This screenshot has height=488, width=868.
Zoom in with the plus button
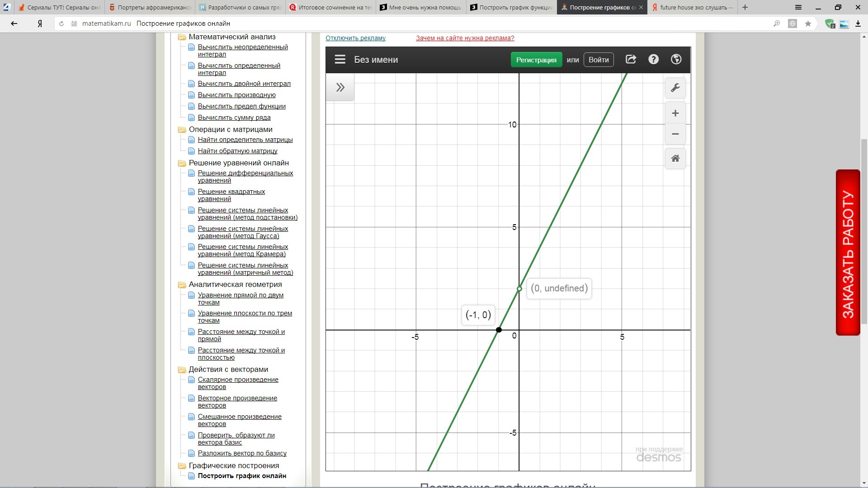(675, 113)
